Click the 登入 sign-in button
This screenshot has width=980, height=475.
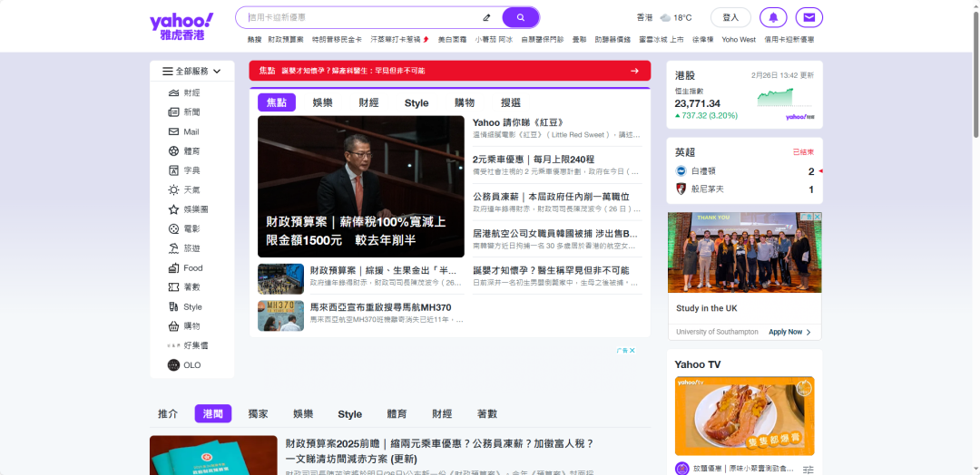point(730,17)
